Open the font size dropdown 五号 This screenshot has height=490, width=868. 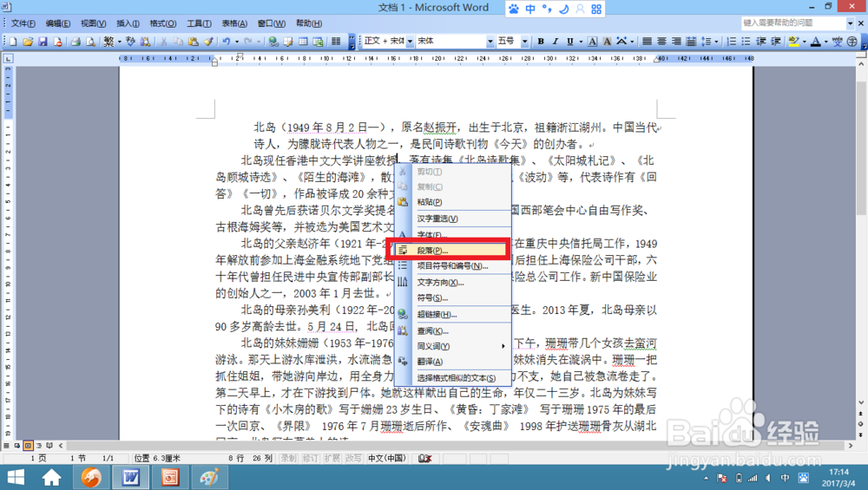pos(525,42)
